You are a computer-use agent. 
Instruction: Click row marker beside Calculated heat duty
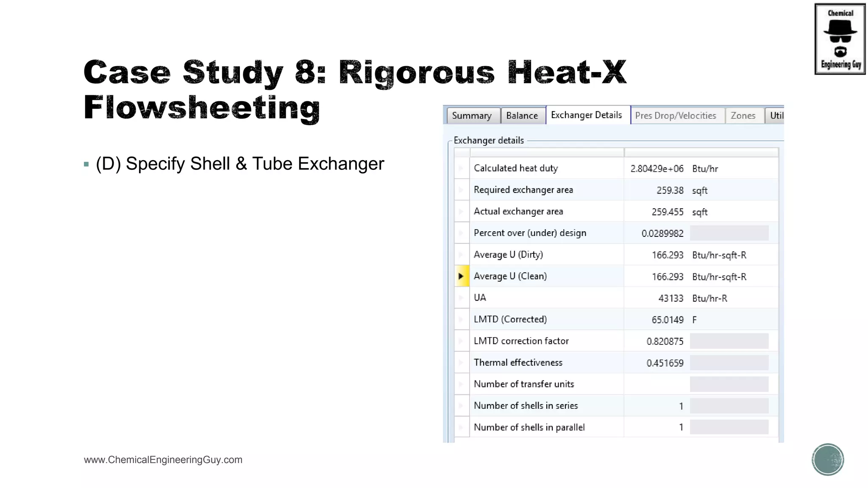click(x=461, y=168)
